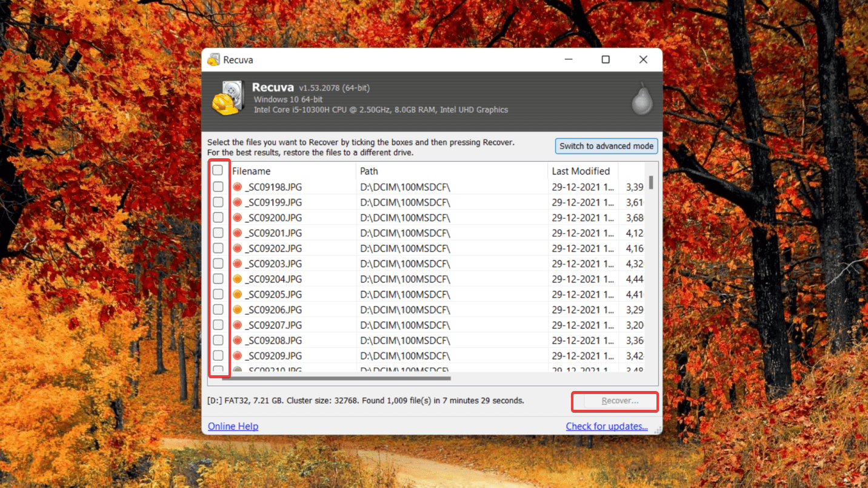Click Switch to advanced mode button

coord(606,146)
